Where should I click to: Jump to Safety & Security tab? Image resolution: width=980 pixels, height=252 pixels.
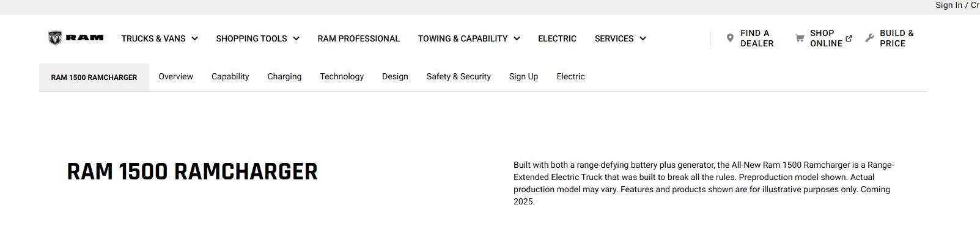[459, 76]
